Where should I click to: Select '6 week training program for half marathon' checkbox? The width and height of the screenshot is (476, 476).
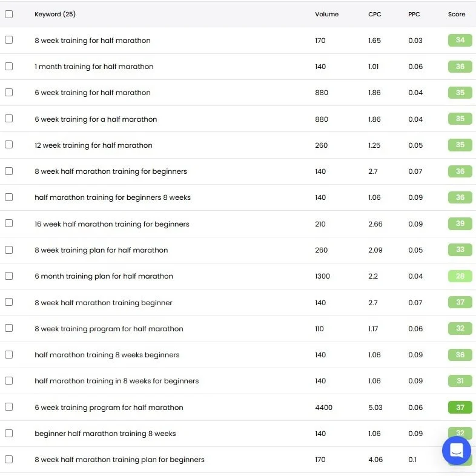8,407
